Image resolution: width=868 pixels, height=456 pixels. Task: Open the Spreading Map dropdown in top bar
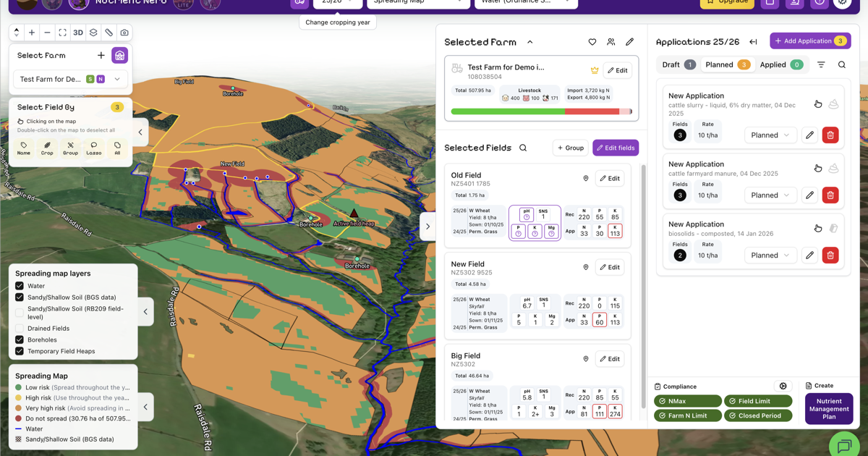(x=418, y=3)
